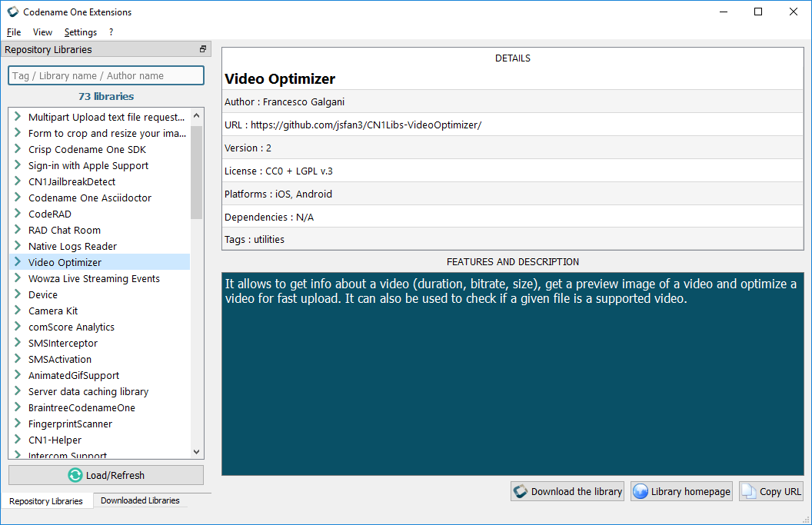Click the Repository Libraries panel title
Viewport: 812px width, 525px height.
[x=48, y=50]
